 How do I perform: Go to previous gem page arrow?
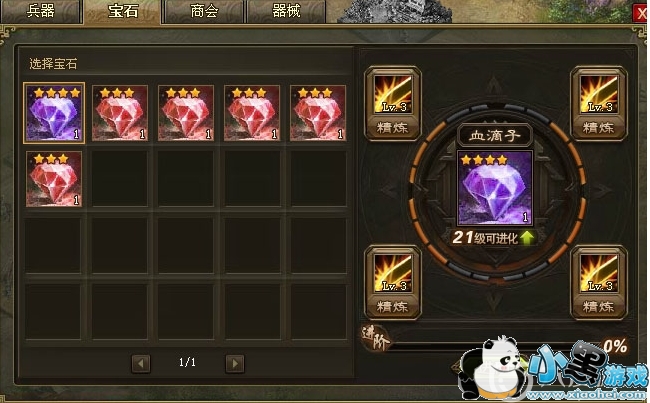[141, 364]
